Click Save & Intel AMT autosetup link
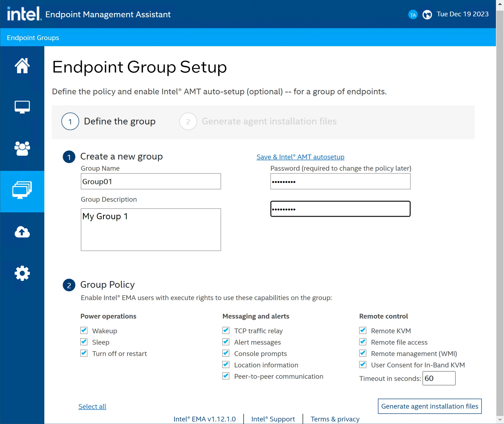This screenshot has height=424, width=504. [300, 157]
